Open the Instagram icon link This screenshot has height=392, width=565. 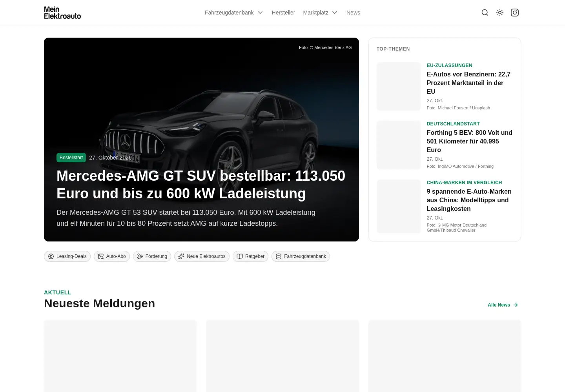(x=515, y=13)
